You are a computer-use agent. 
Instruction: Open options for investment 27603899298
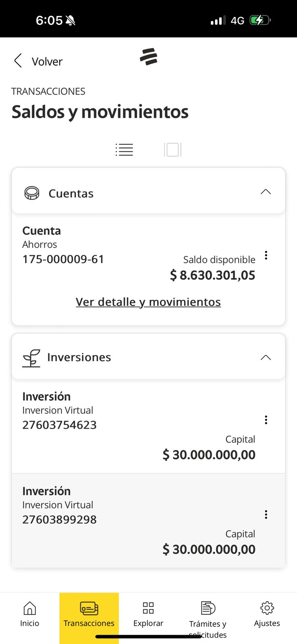(x=266, y=514)
